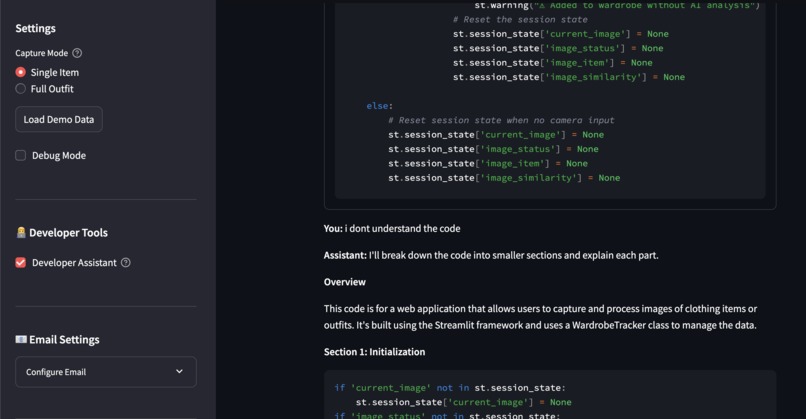Click the "if 'current_image' not in" code line
The width and height of the screenshot is (806, 419).
(450, 388)
